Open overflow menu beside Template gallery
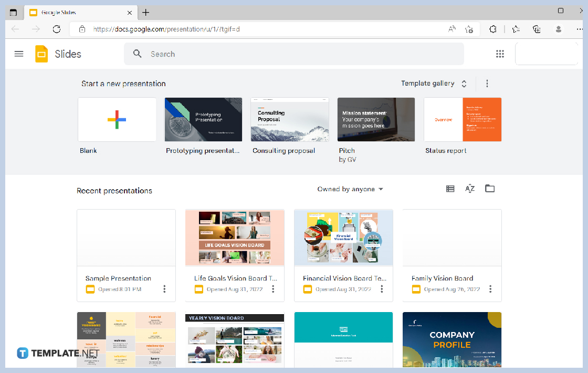 coord(487,84)
